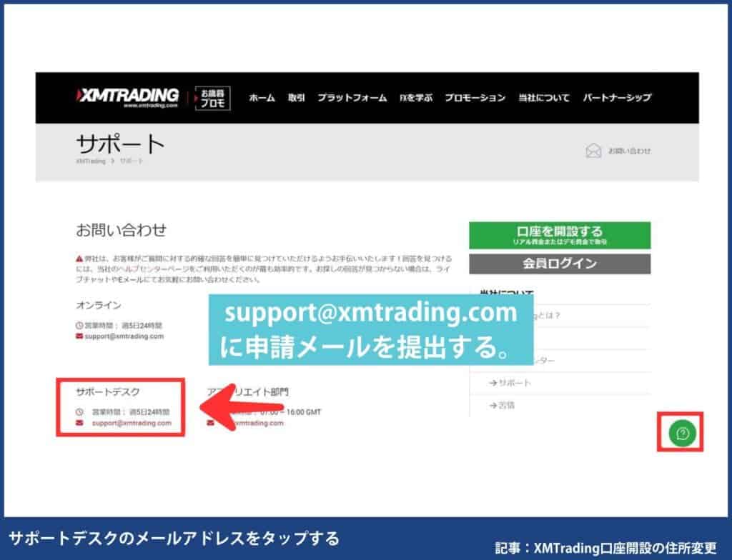The image size is (732, 560).
Task: Click the red warning triangle icon
Action: click(79, 259)
